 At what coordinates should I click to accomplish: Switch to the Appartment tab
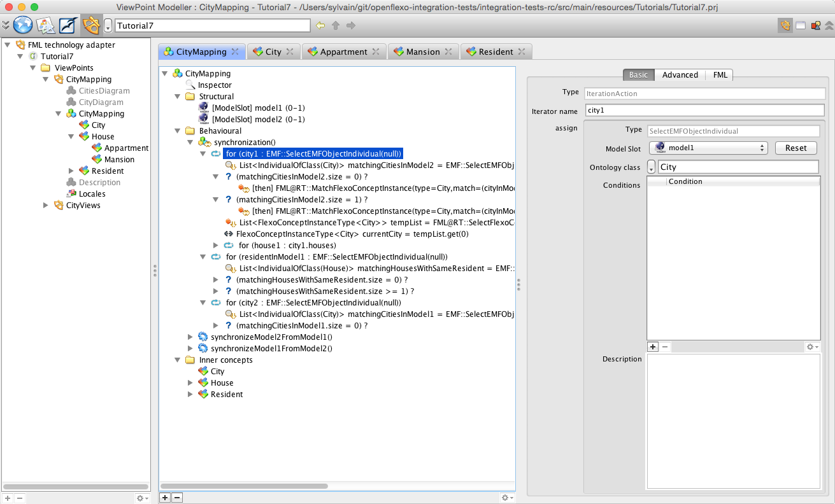click(344, 52)
